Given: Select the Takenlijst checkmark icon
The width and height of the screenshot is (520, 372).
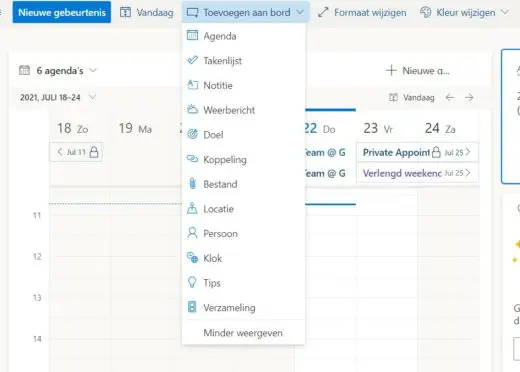Looking at the screenshot, I should (192, 60).
